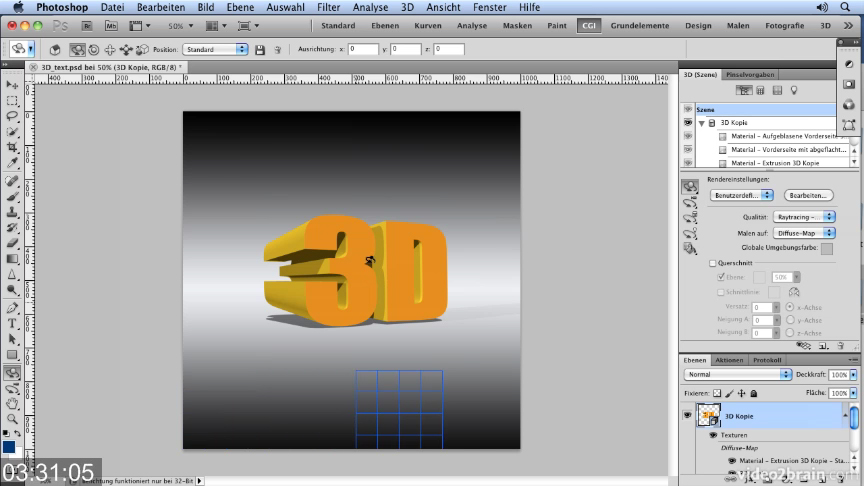Screen dimensions: 864x486
Task: Filter 3D panel by lights
Action: (794, 90)
